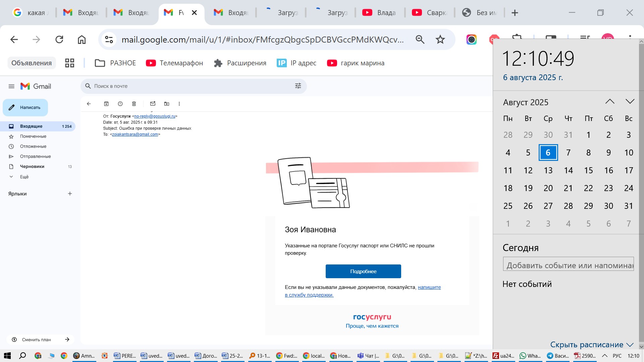Open the Расширения bookmark
This screenshot has height=362, width=644.
click(240, 63)
